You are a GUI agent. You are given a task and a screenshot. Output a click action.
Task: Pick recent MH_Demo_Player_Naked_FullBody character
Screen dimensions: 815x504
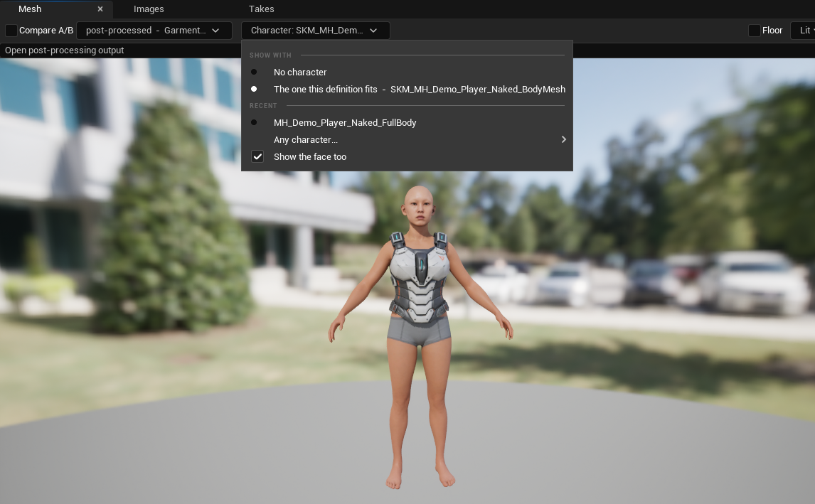point(407,122)
